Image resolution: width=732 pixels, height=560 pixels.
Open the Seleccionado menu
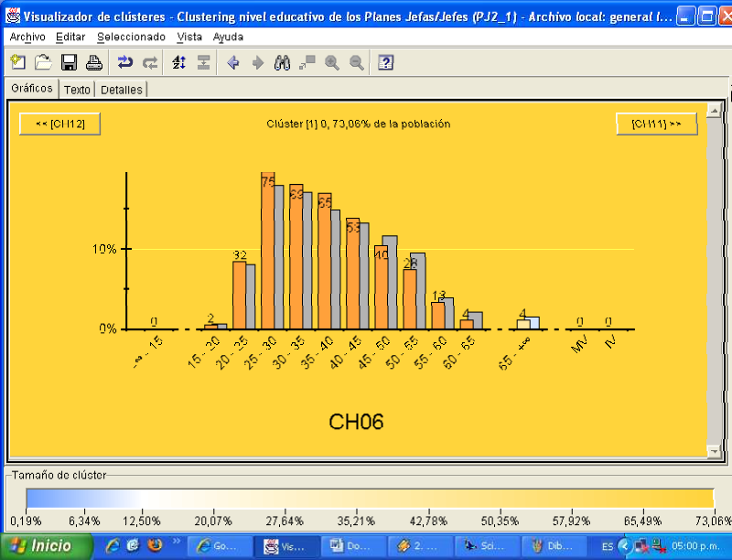(x=131, y=37)
